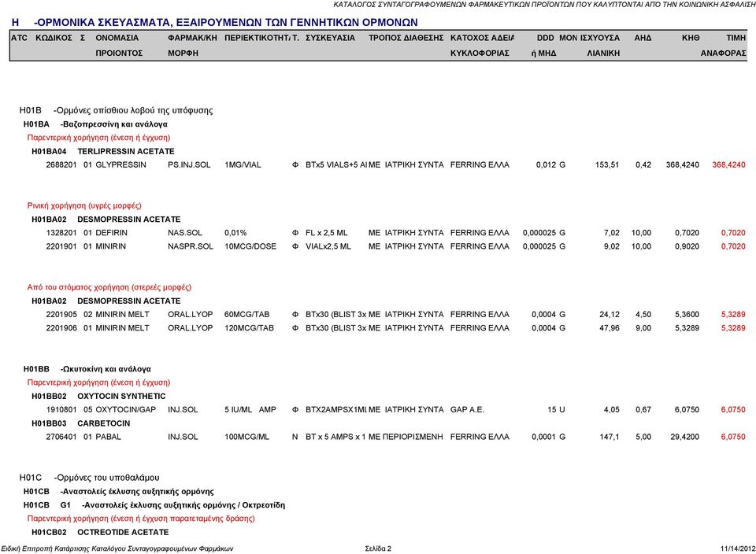Image resolution: width=756 pixels, height=554 pixels.
Task: Click the page number 'Σελίδα 2'
Action: tap(378, 548)
